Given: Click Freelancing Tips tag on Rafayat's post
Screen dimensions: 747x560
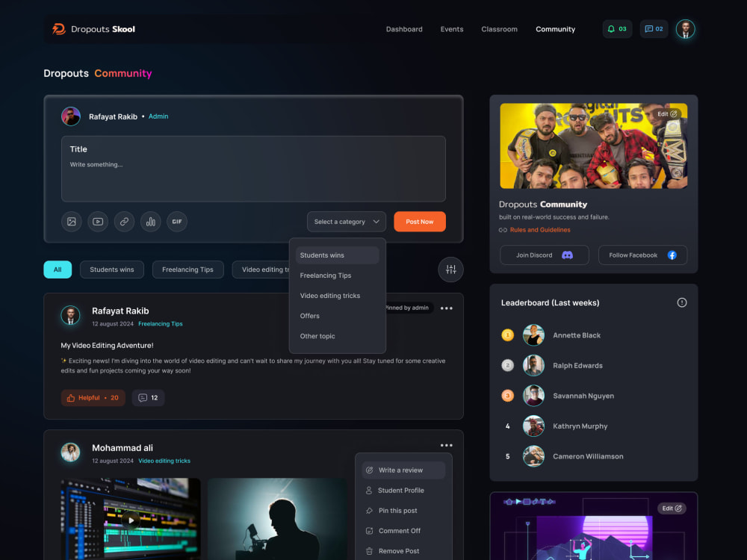Looking at the screenshot, I should point(161,324).
